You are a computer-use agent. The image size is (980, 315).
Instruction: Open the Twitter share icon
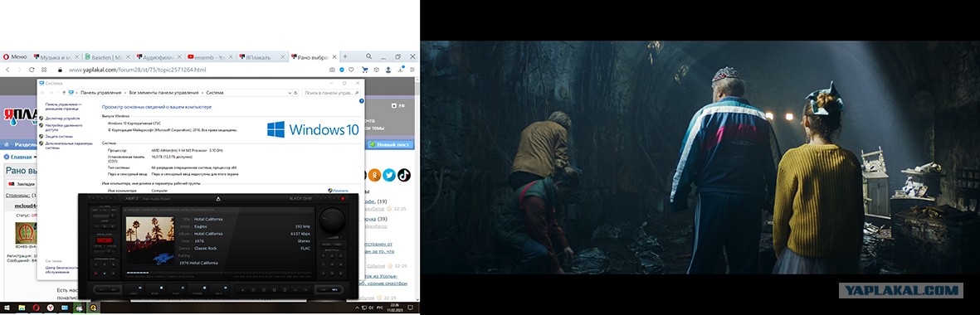(x=389, y=175)
